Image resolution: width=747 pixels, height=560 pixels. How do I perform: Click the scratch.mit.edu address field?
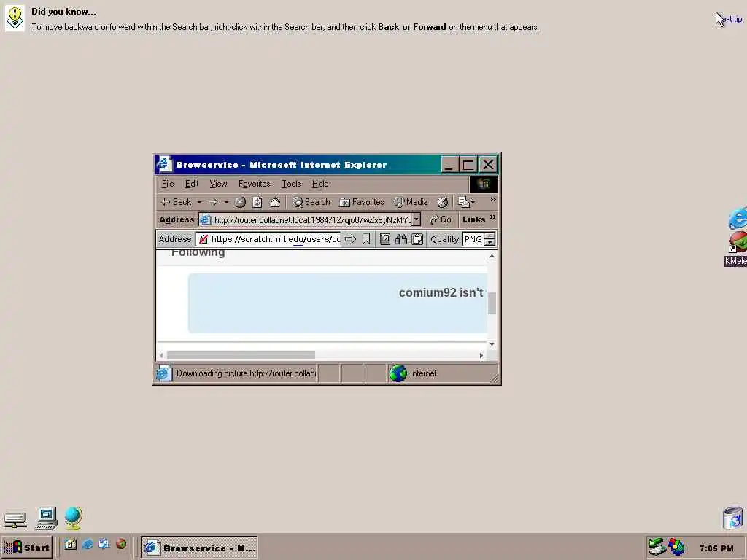tap(268, 239)
